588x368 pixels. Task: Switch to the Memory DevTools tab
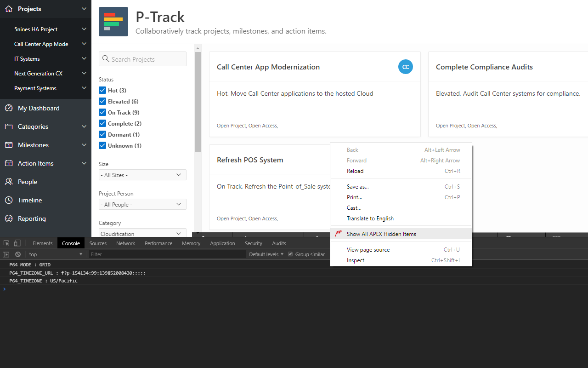click(191, 243)
